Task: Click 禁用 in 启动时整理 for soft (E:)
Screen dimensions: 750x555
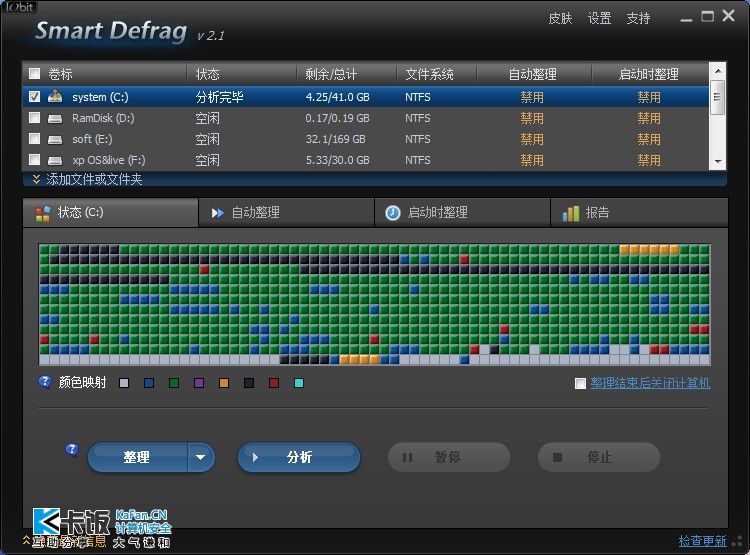Action: [x=649, y=139]
